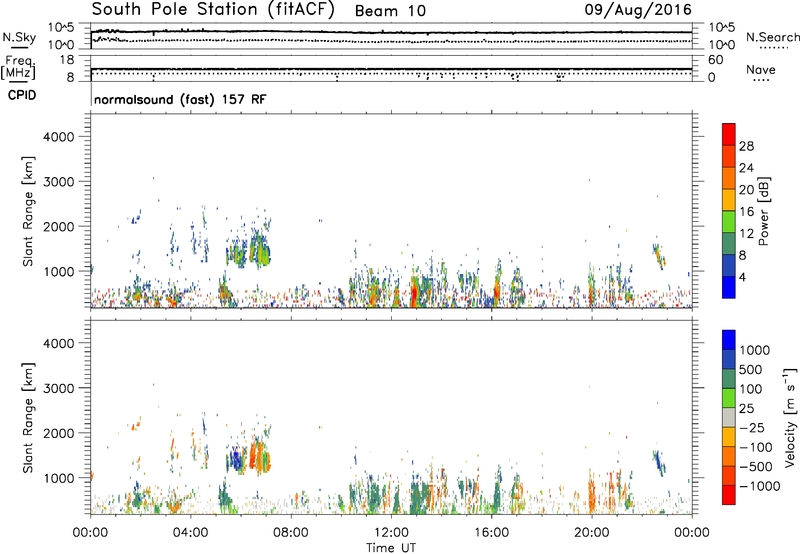
Task: Click the '08:00' time tick label
Action: point(290,533)
